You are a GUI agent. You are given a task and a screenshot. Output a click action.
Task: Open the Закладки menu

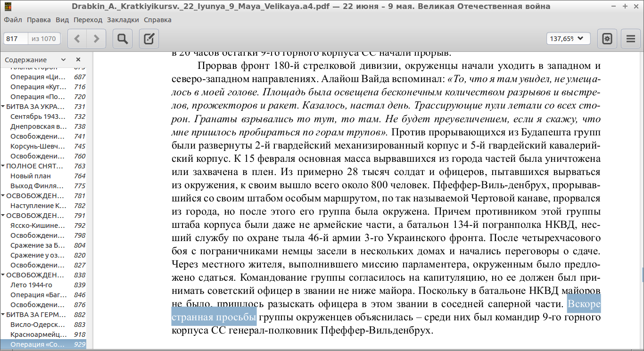tap(123, 20)
